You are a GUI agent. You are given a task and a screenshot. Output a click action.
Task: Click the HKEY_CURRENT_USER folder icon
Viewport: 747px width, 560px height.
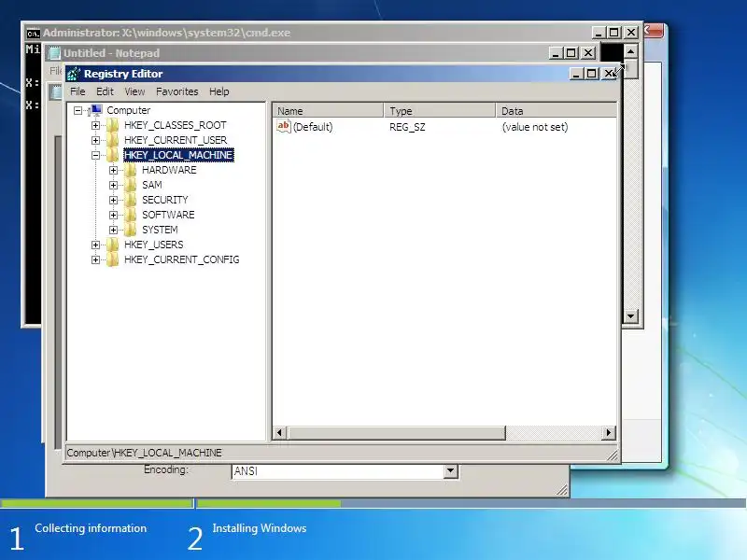(113, 140)
